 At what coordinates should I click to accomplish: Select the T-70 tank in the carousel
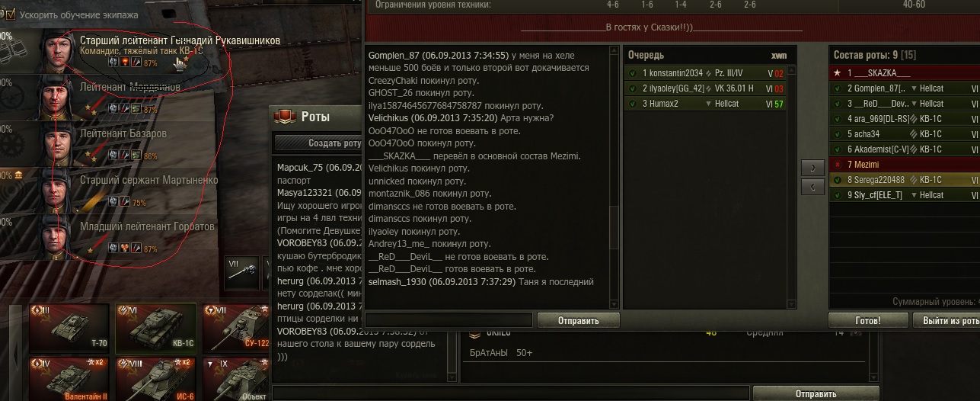tap(69, 326)
